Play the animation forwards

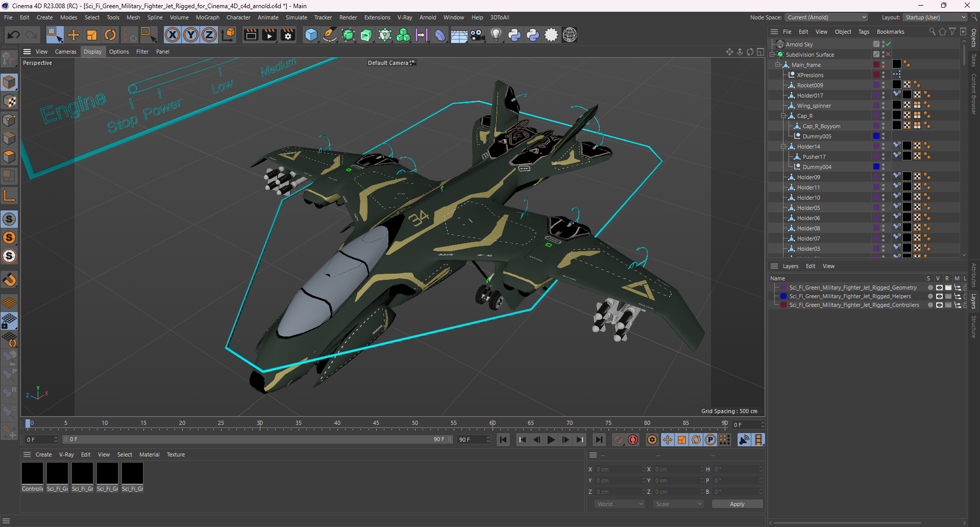(551, 440)
